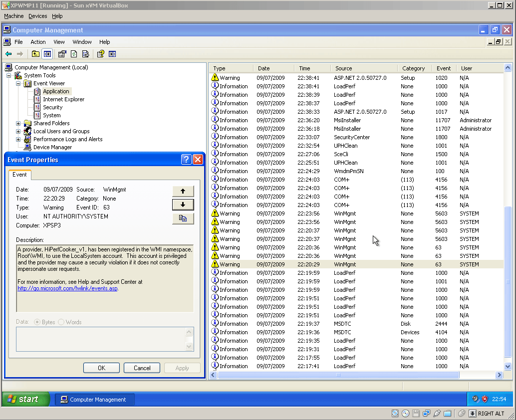Click the greyed Forward arrow in toolbar

click(20, 54)
